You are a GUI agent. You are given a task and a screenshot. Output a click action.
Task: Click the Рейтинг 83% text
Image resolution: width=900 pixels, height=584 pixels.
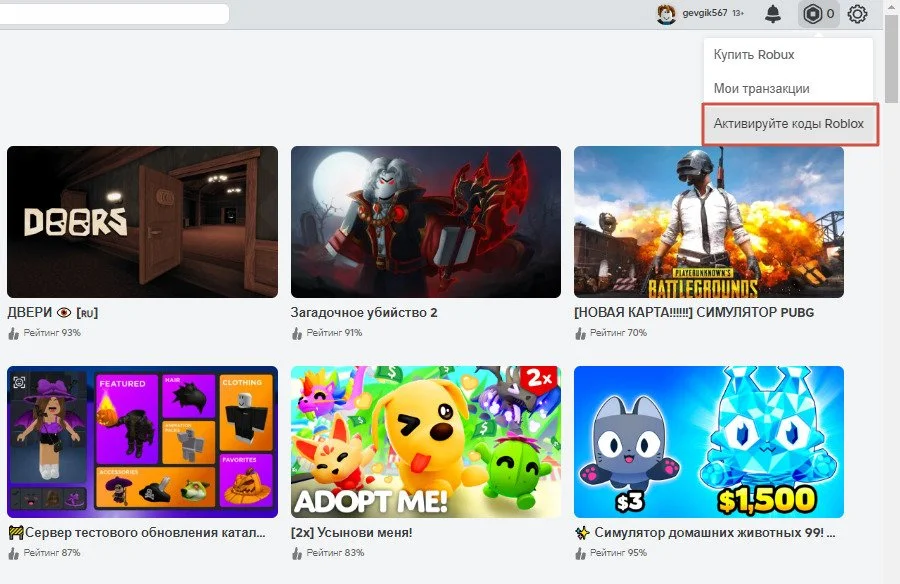coord(335,552)
